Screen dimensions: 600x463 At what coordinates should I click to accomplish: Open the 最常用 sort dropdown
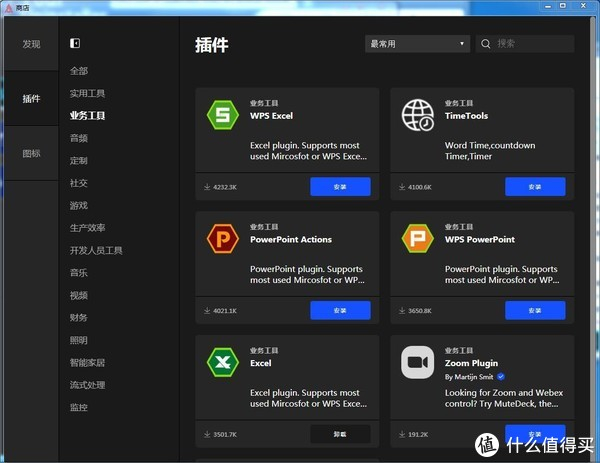tap(417, 44)
